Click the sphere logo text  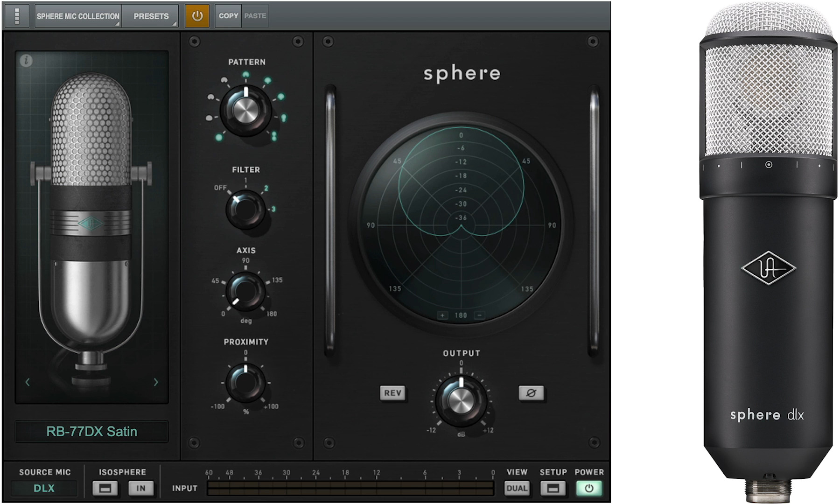[462, 74]
